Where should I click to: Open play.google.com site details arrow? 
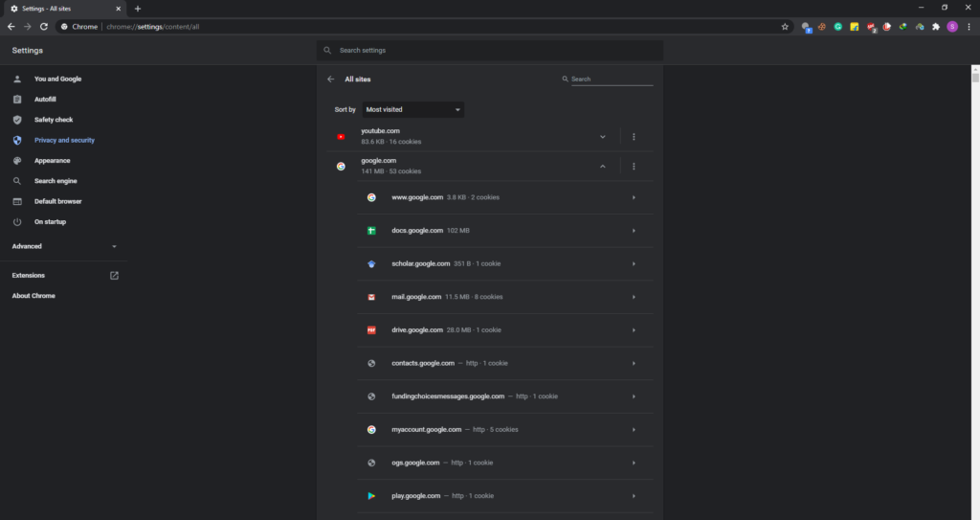tap(634, 496)
